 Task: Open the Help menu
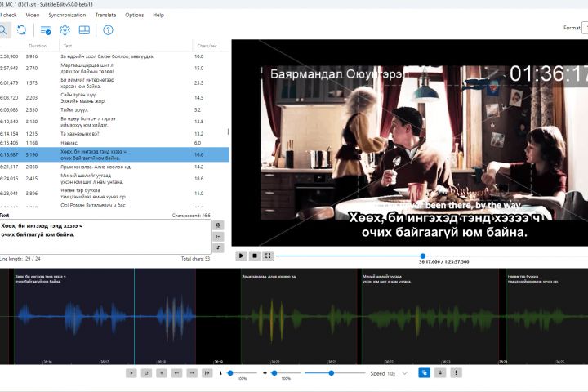(158, 15)
